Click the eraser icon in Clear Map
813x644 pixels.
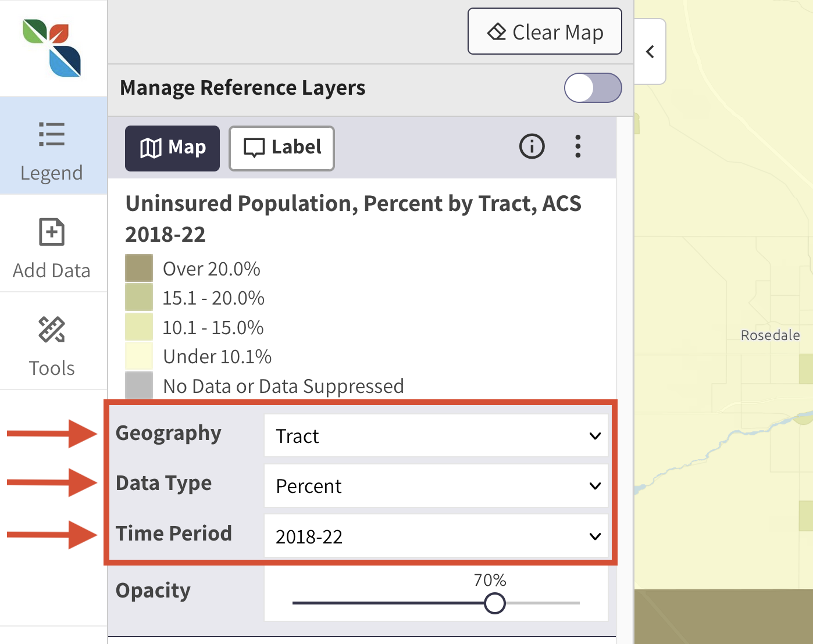tap(498, 32)
